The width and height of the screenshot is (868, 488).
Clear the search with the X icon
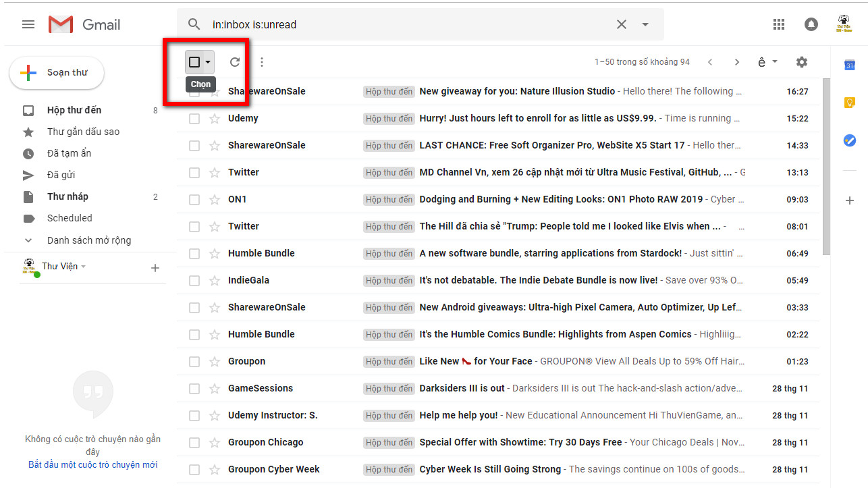pos(621,24)
